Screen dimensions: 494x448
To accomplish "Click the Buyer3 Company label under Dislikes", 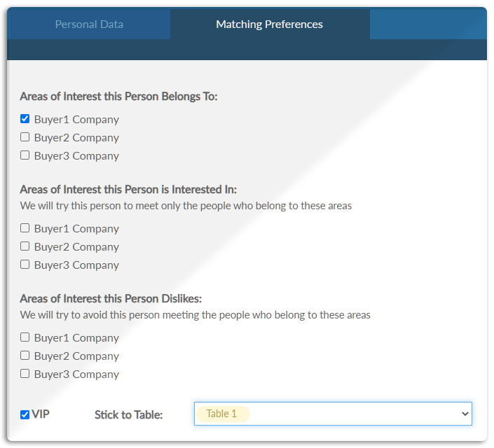I will (76, 374).
